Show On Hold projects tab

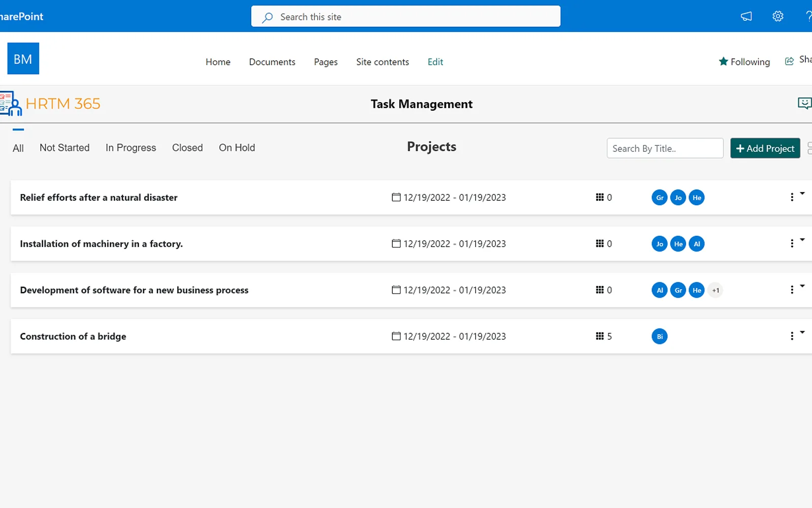click(237, 148)
